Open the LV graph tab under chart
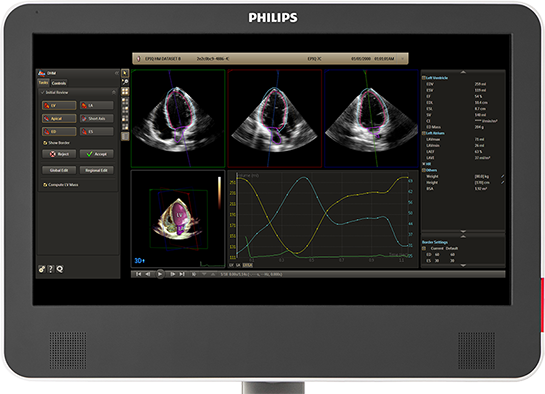545x394 pixels. (231, 265)
